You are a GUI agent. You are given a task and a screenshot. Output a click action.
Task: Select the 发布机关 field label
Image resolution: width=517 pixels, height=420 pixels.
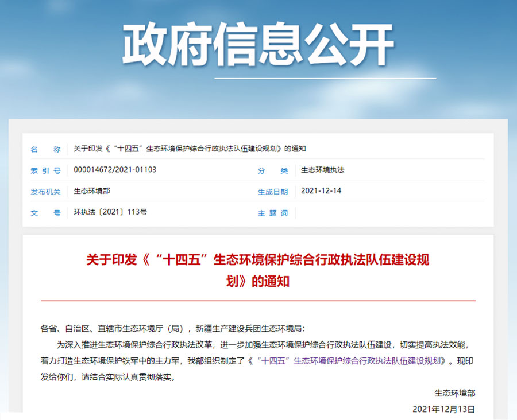click(45, 192)
